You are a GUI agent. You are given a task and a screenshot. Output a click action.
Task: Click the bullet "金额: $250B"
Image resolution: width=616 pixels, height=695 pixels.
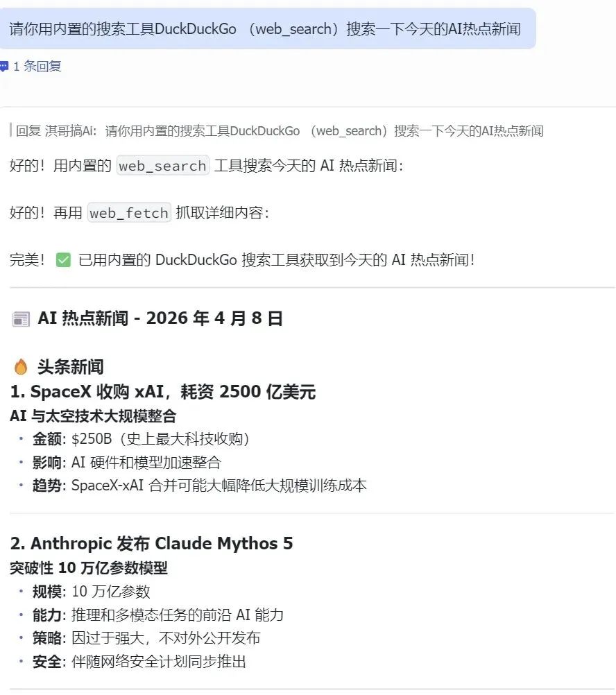[141, 439]
